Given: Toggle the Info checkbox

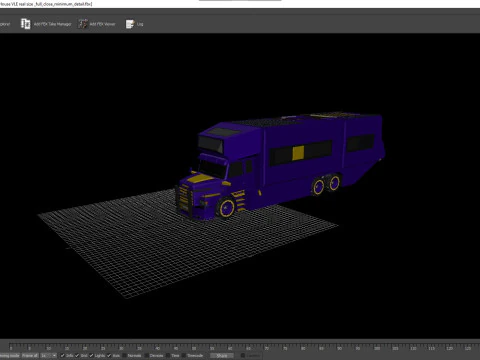Looking at the screenshot, I should (x=62, y=355).
